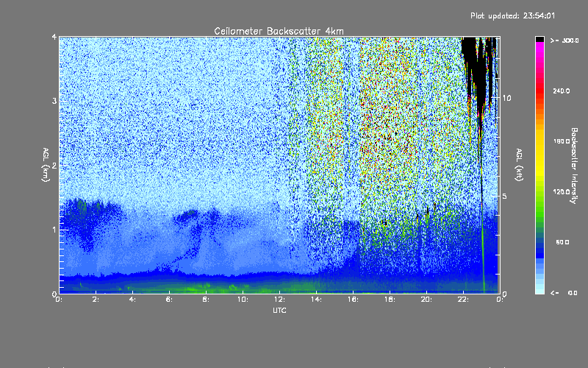Click the UTC x-axis label

coord(279,311)
